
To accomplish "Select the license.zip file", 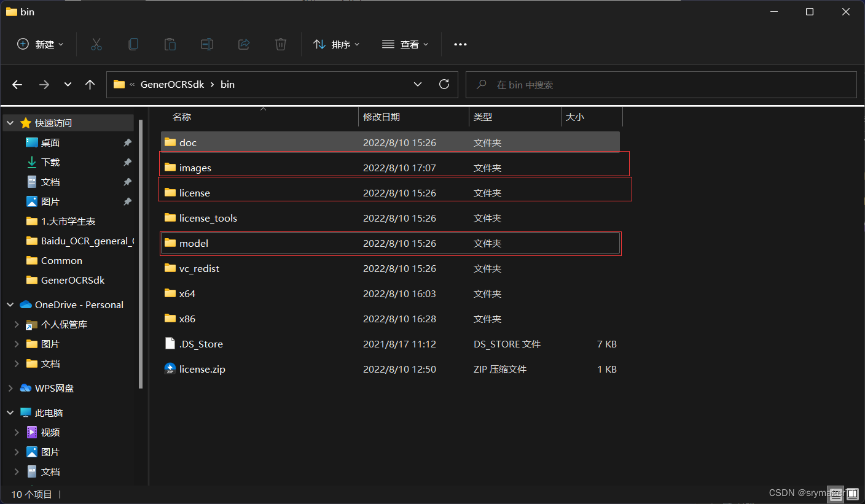I will point(390,369).
